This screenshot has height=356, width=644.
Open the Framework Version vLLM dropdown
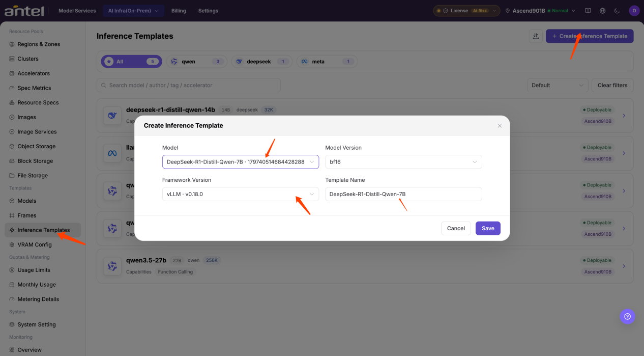[x=241, y=194]
